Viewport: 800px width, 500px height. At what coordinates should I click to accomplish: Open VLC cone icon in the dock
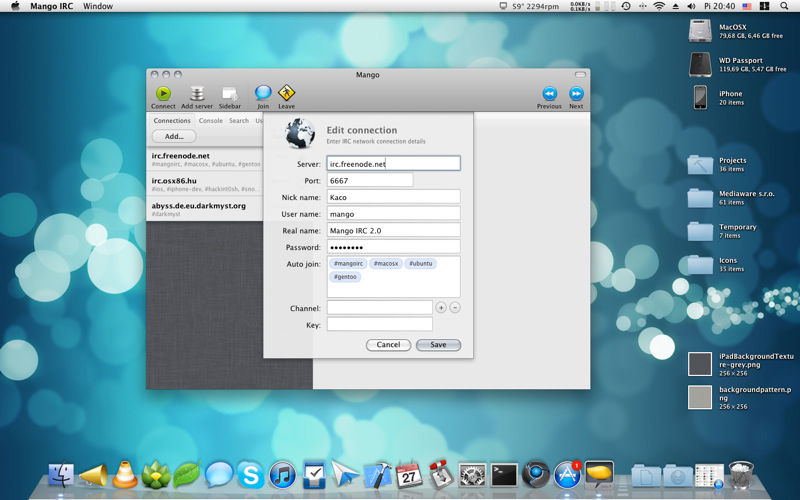point(125,474)
